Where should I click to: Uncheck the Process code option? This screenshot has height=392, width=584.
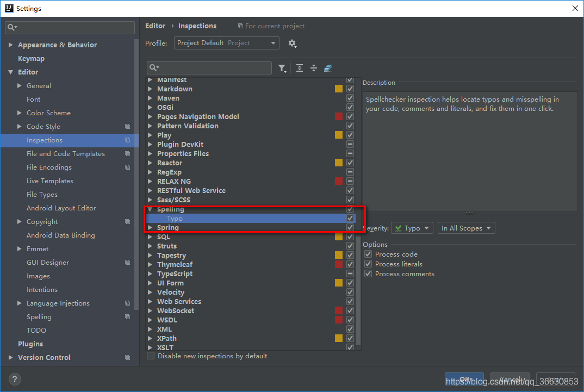click(368, 254)
